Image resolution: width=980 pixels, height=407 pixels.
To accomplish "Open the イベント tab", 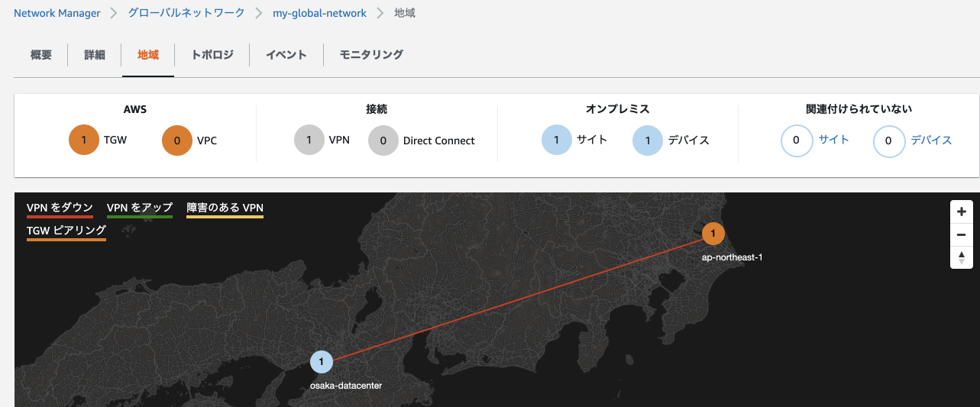I will coord(286,55).
